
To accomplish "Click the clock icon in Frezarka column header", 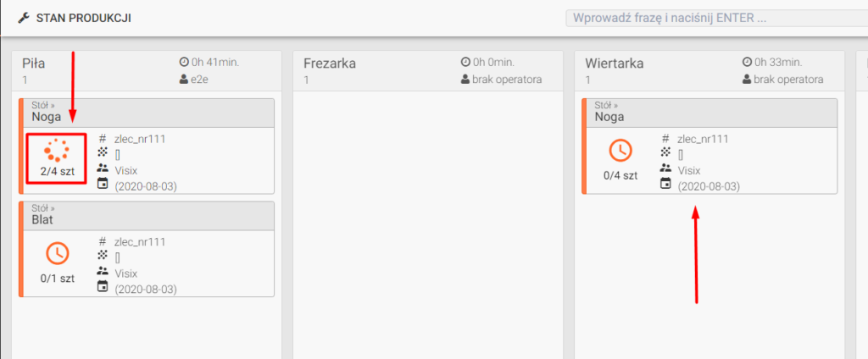I will point(465,63).
